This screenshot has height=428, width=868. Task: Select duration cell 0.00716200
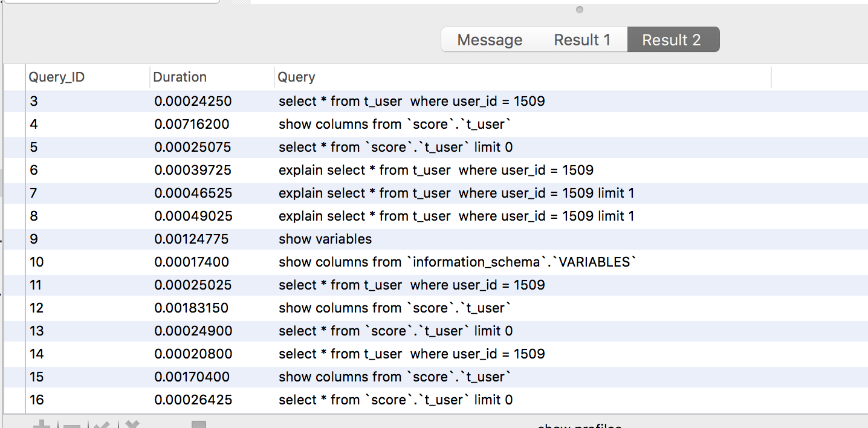192,125
